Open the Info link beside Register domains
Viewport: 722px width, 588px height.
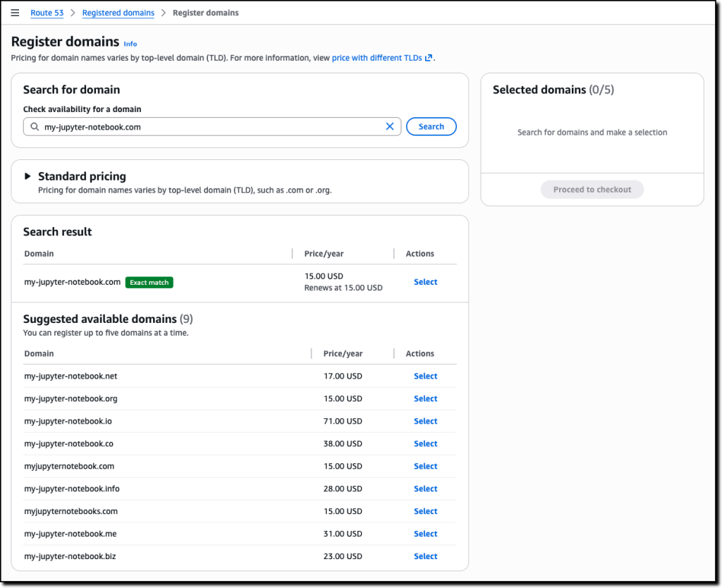coord(130,44)
